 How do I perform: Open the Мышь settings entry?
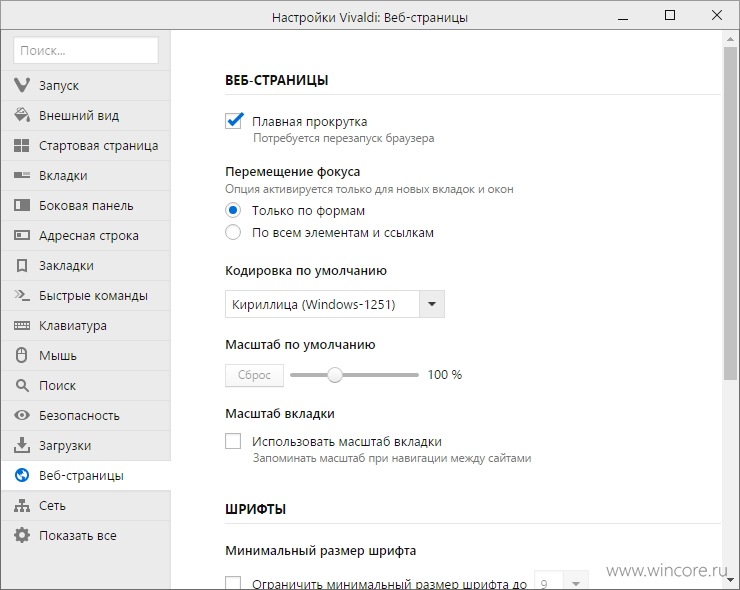(85, 355)
